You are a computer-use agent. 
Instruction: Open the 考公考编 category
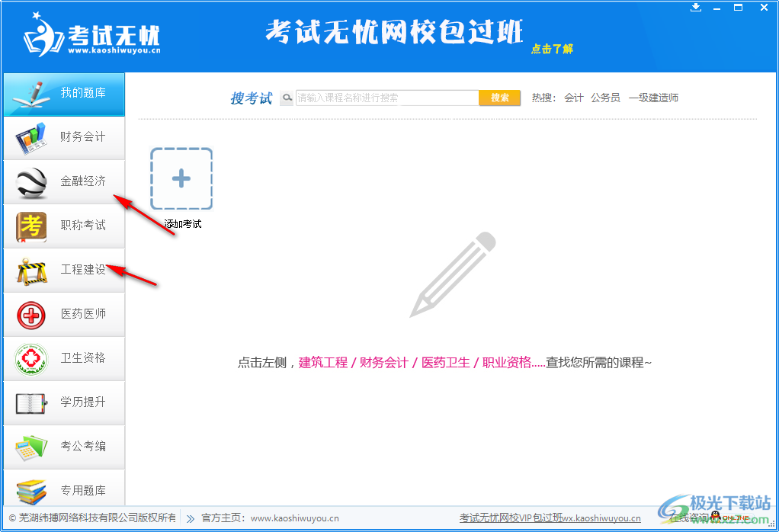click(30, 447)
